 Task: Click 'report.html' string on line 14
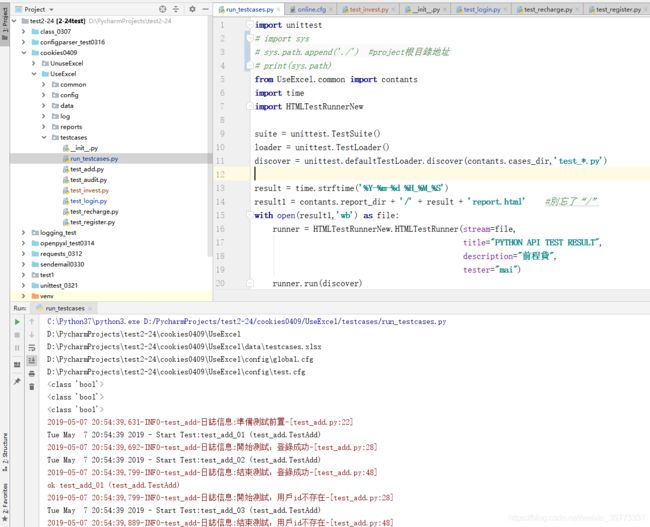click(x=496, y=202)
